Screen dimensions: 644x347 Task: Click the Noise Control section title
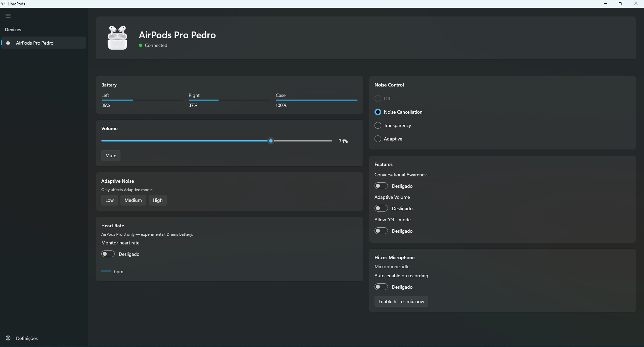(x=389, y=85)
